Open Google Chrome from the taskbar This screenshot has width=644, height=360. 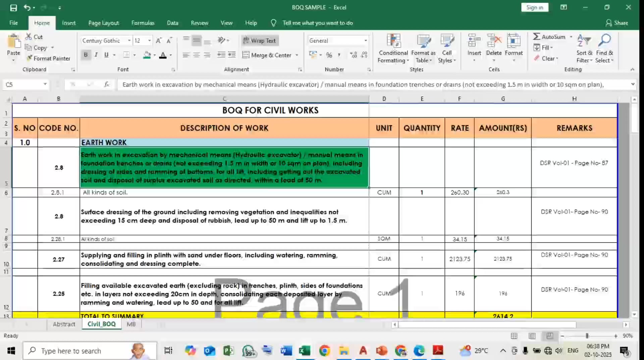324,351
